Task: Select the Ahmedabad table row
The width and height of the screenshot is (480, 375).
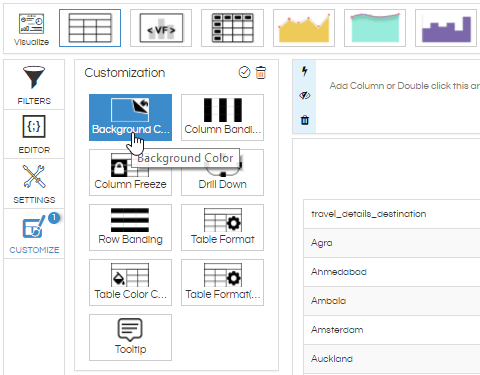Action: point(392,272)
